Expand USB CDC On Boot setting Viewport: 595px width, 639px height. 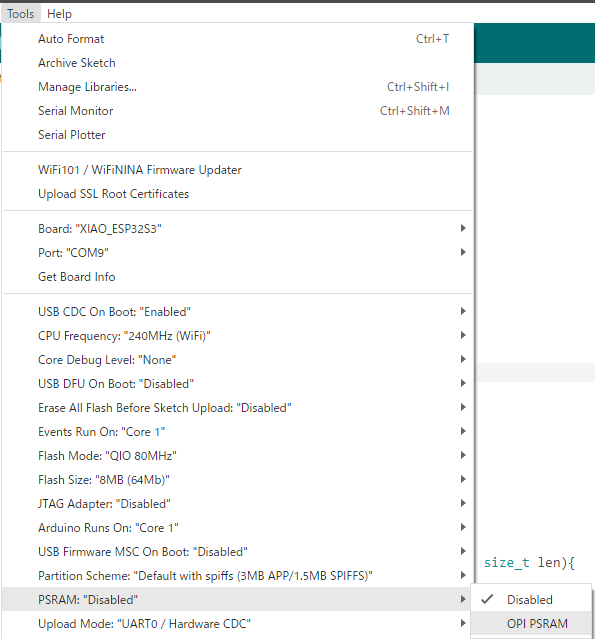pos(238,312)
